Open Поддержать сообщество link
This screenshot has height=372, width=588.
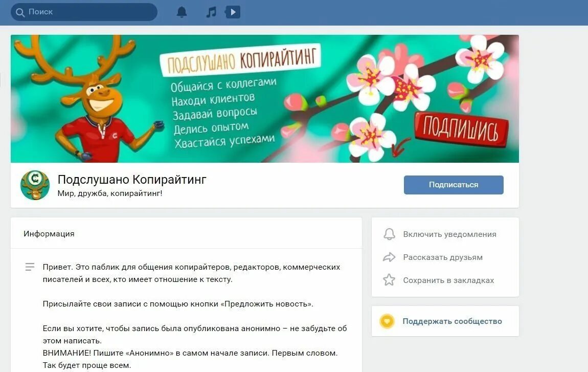tap(453, 321)
